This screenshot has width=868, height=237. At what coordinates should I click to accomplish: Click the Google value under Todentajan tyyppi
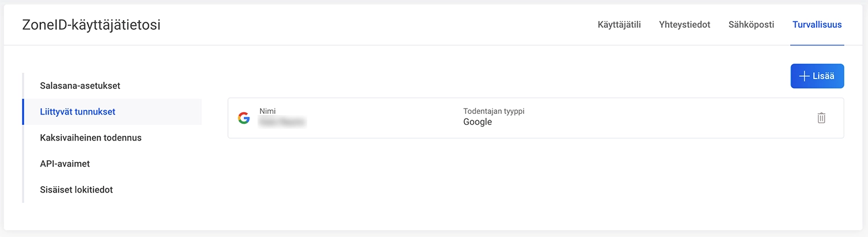click(x=477, y=122)
